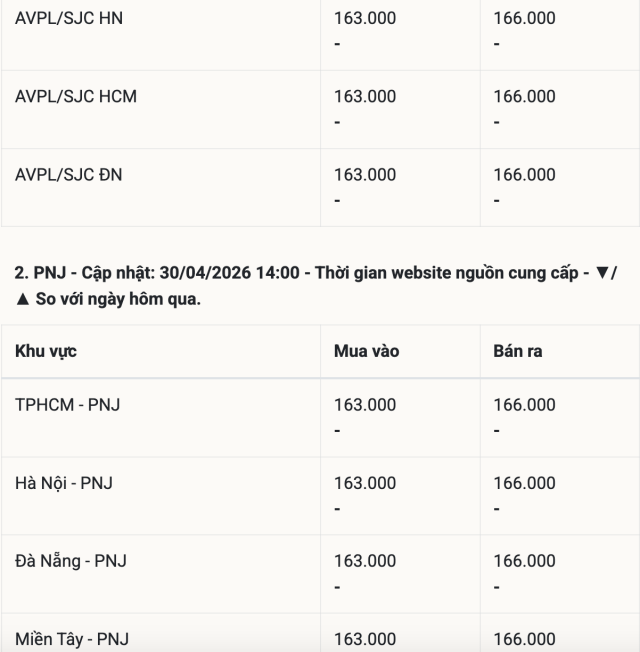Click the 166.000 sell price for AVPL/SJC HCM
This screenshot has height=652, width=640.
coord(524,97)
